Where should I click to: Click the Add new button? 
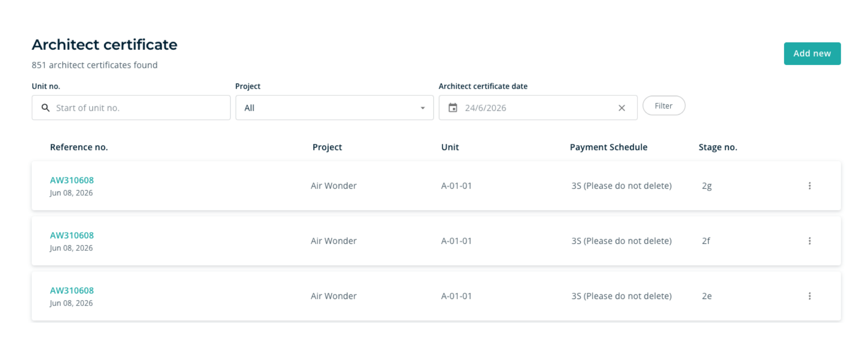[x=812, y=54]
